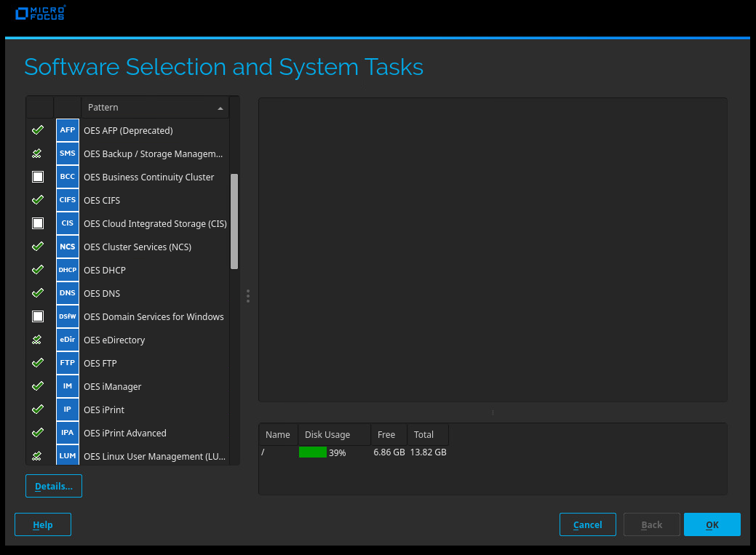Click the panel splitter handle dots
This screenshot has height=555, width=756.
point(248,295)
